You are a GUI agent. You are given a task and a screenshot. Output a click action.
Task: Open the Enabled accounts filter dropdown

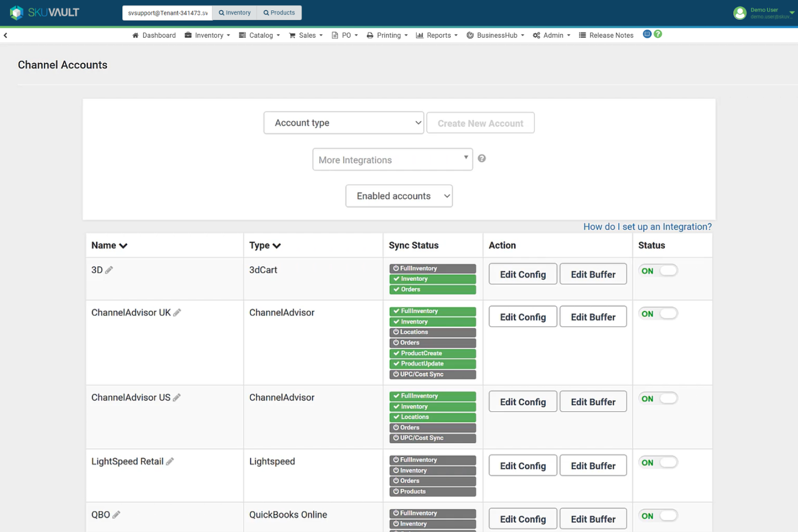point(399,196)
